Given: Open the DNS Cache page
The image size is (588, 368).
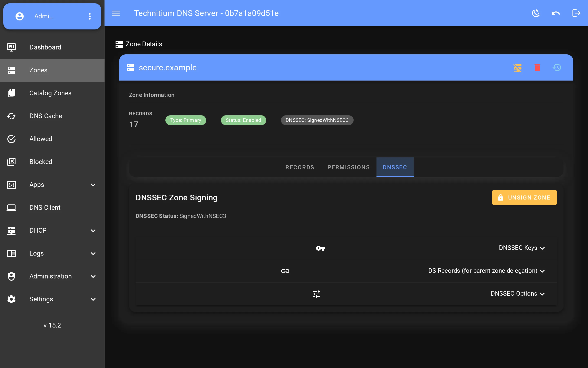Looking at the screenshot, I should point(52,116).
